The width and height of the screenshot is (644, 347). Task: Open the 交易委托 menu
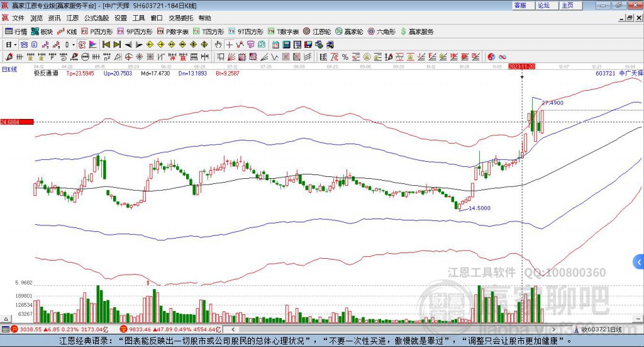click(x=180, y=18)
